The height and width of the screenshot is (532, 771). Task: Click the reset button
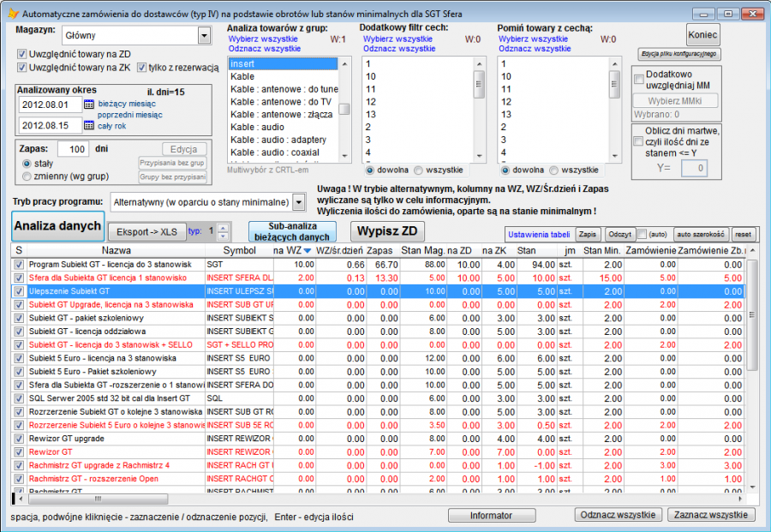point(743,235)
